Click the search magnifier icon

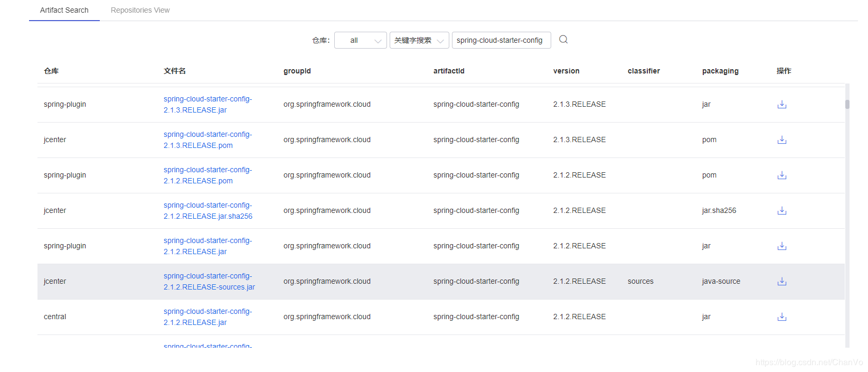(x=563, y=40)
